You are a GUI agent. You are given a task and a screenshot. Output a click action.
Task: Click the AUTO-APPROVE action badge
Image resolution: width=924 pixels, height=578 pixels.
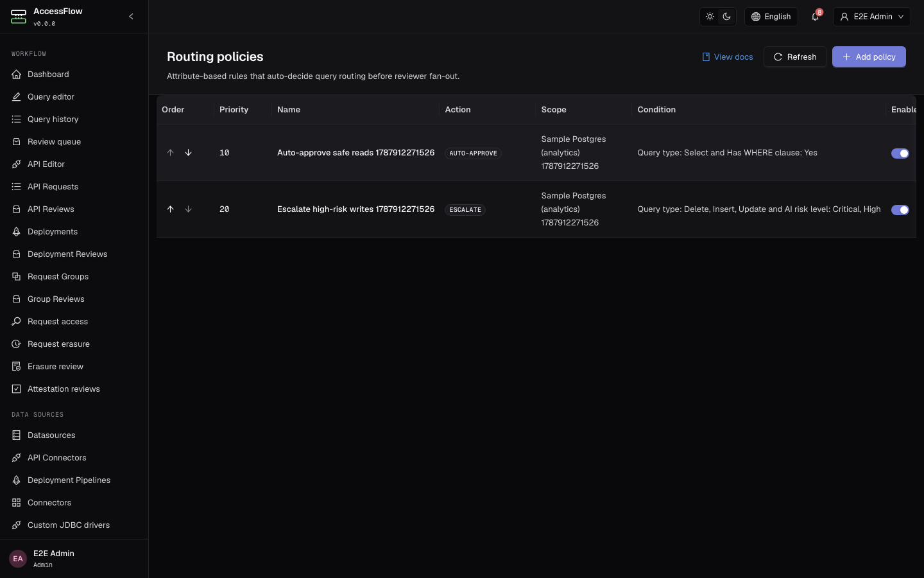tap(473, 153)
